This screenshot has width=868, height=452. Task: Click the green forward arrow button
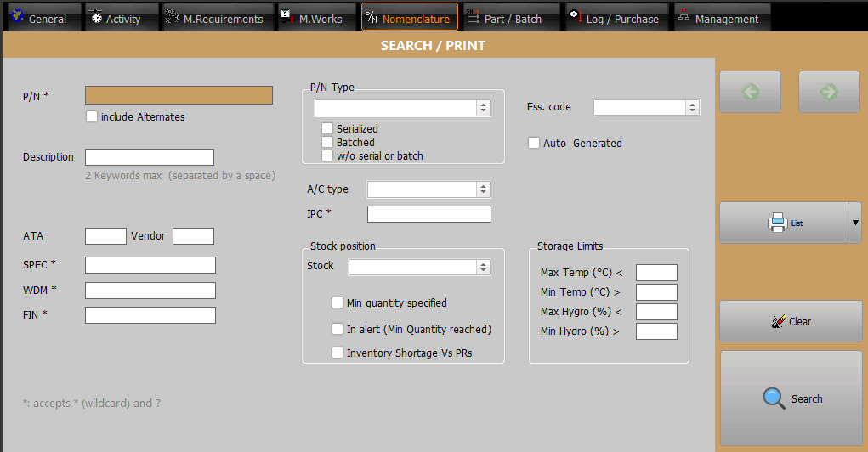click(x=829, y=92)
